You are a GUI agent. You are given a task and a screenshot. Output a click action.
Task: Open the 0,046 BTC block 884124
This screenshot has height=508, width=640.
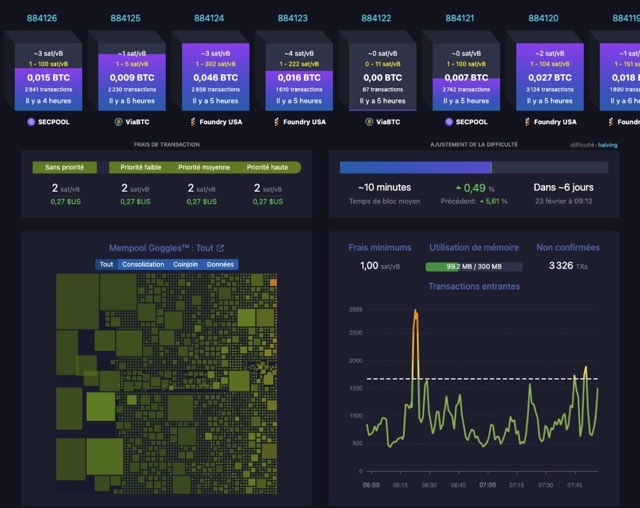(x=216, y=77)
